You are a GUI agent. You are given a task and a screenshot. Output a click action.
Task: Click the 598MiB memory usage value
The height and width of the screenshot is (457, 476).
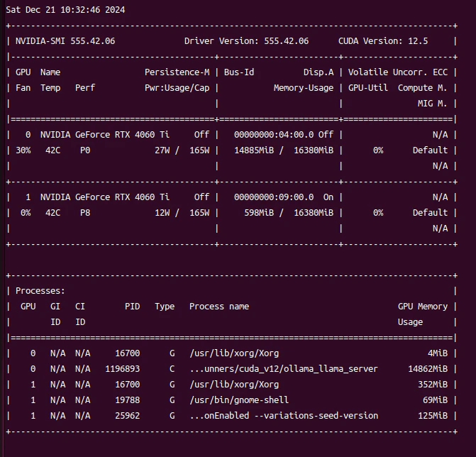[x=259, y=213]
